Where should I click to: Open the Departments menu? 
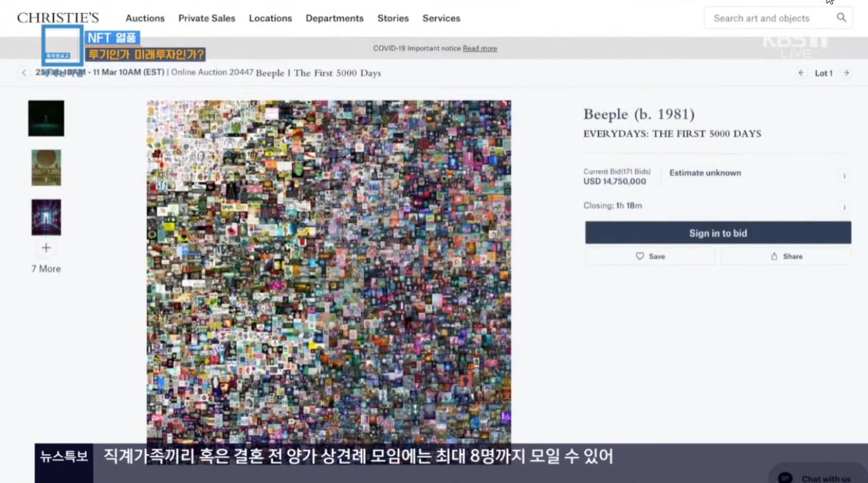pyautogui.click(x=335, y=18)
